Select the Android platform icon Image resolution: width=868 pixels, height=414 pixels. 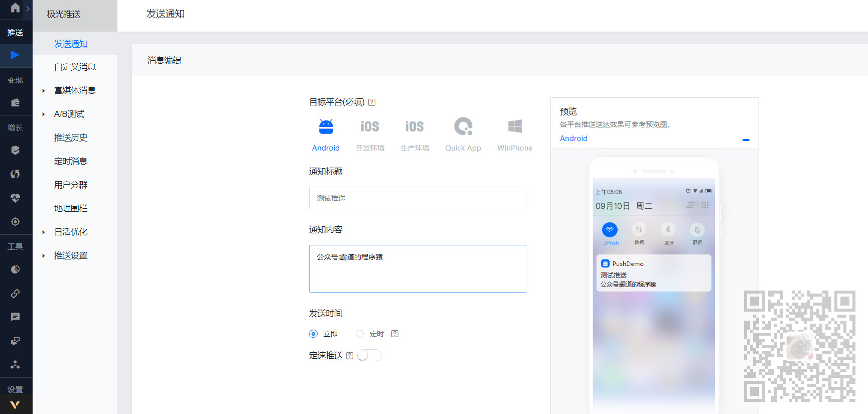[326, 126]
